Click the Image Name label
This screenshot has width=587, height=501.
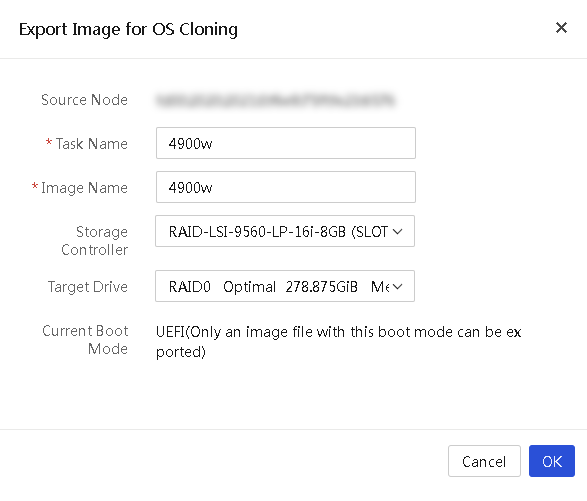tap(84, 188)
